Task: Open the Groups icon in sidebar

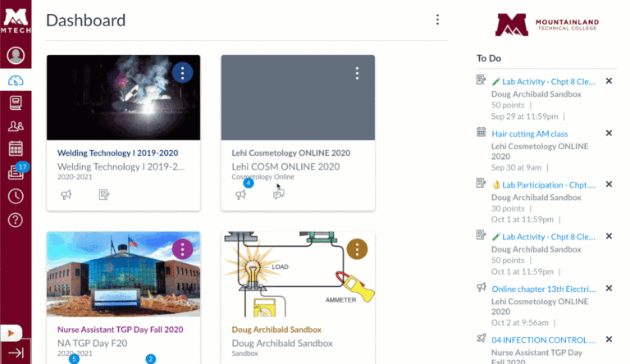Action: point(15,125)
